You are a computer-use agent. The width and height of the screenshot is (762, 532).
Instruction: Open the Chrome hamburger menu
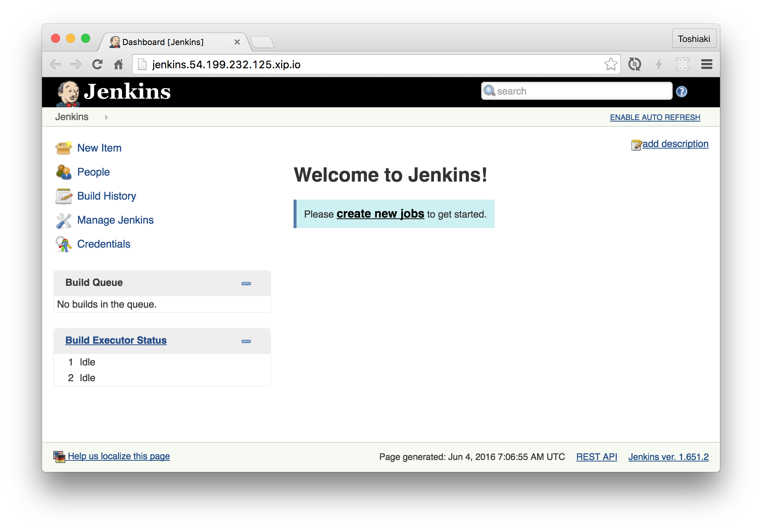point(706,65)
